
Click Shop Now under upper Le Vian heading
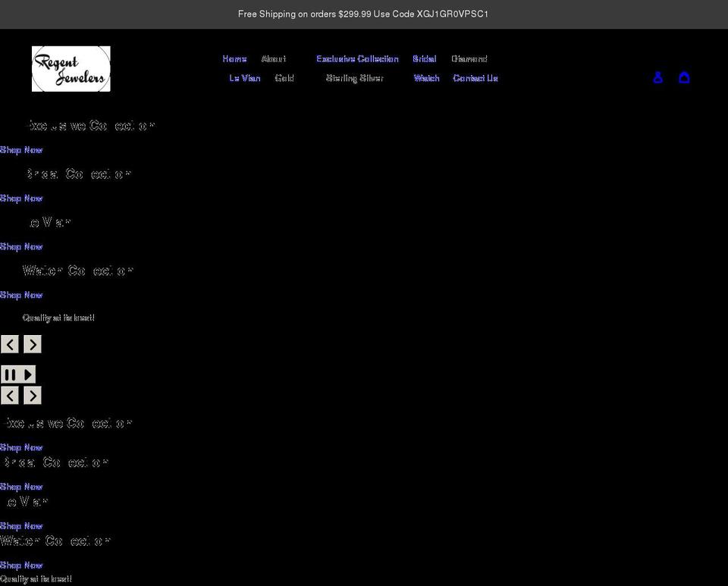[21, 246]
